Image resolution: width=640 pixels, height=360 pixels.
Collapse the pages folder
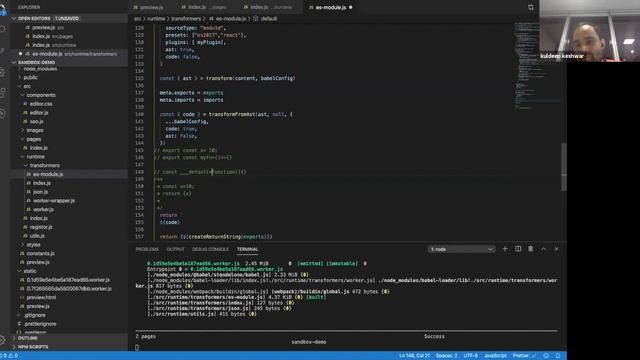(x=34, y=139)
